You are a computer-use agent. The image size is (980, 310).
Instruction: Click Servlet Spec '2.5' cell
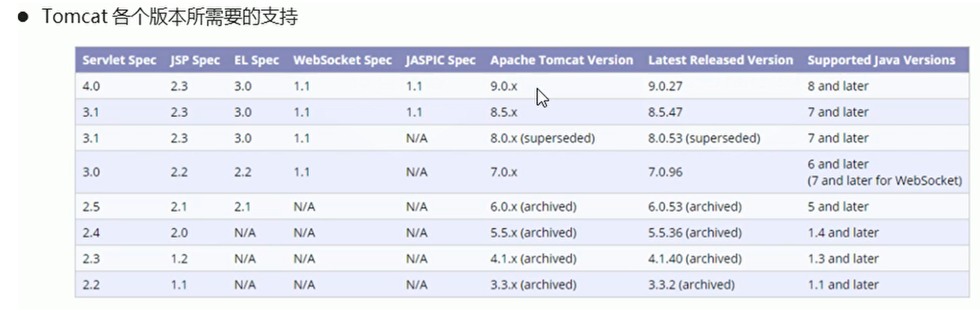click(91, 206)
